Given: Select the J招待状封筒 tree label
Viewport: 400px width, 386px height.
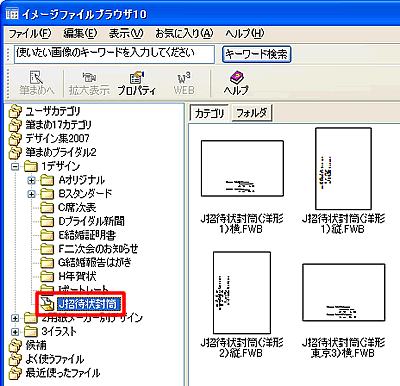Looking at the screenshot, I should tap(89, 304).
